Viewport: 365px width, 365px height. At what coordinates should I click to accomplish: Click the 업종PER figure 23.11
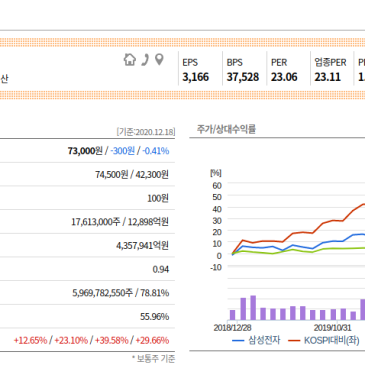tap(328, 77)
